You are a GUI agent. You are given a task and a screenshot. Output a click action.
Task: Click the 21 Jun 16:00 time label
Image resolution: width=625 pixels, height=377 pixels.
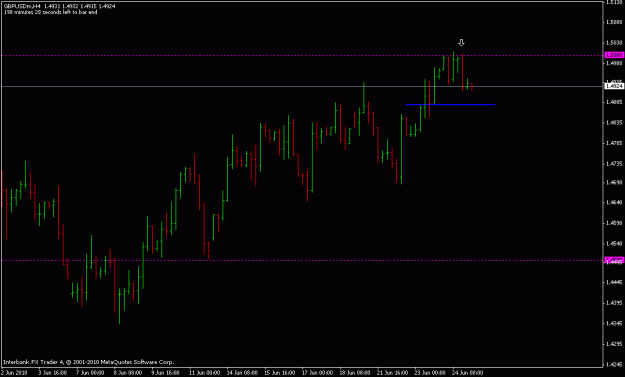pyautogui.click(x=393, y=373)
